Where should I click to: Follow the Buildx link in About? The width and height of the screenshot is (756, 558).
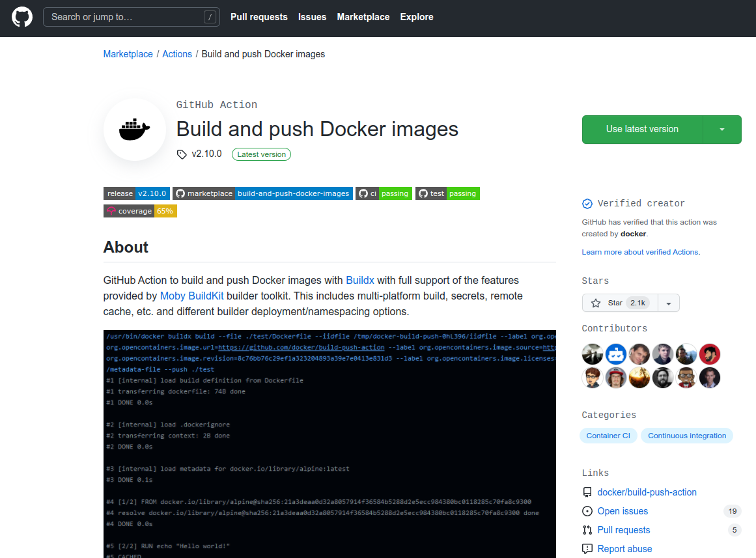[359, 280]
